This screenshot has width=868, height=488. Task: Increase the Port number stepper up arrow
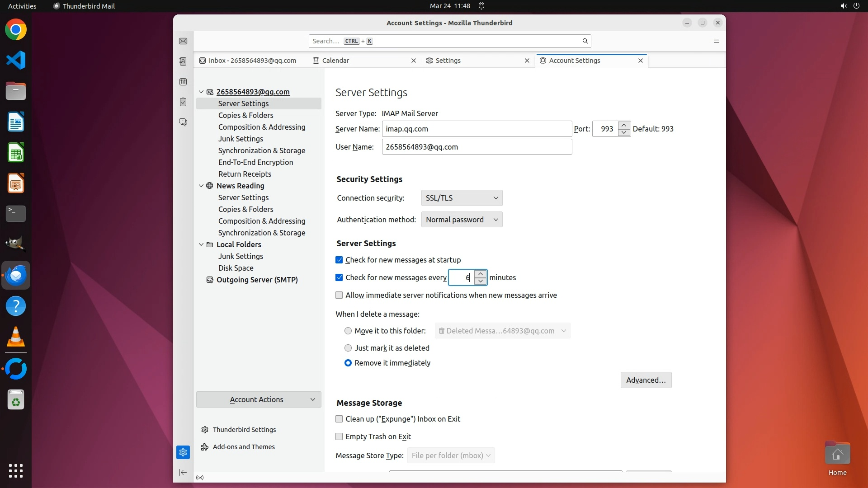624,125
